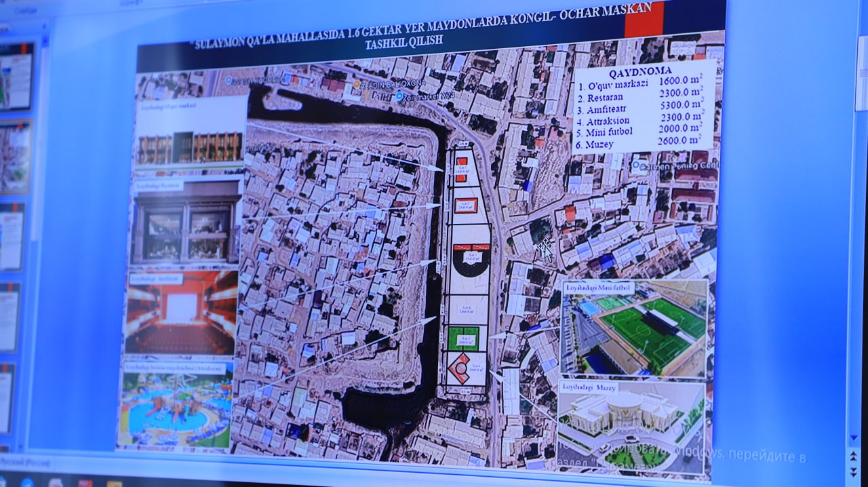Click the QAYDNOMA legend heading
The width and height of the screenshot is (868, 487).
click(x=639, y=71)
